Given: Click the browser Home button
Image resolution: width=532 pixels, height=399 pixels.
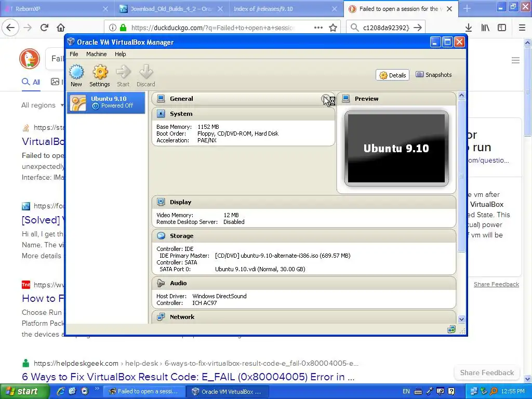Looking at the screenshot, I should (x=61, y=28).
